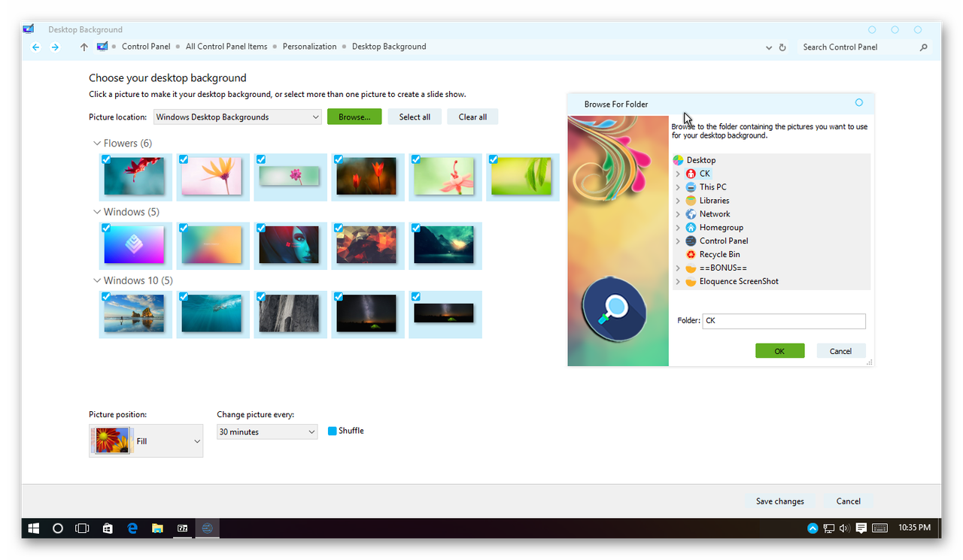Launch Microsoft Edge from the taskbar

tap(132, 528)
